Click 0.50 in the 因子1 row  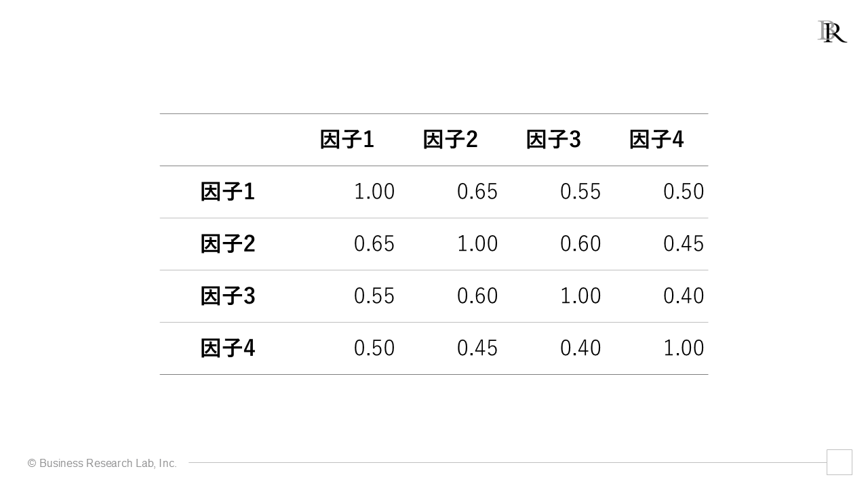pos(684,192)
